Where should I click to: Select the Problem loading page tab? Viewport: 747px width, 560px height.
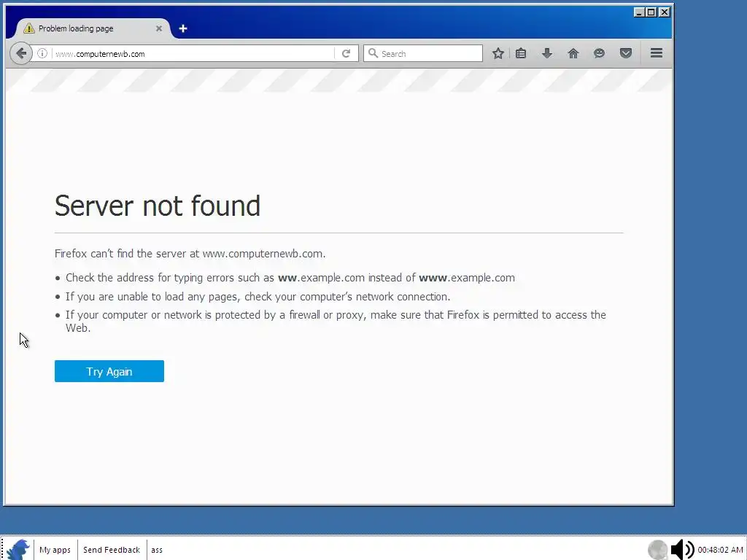(93, 28)
